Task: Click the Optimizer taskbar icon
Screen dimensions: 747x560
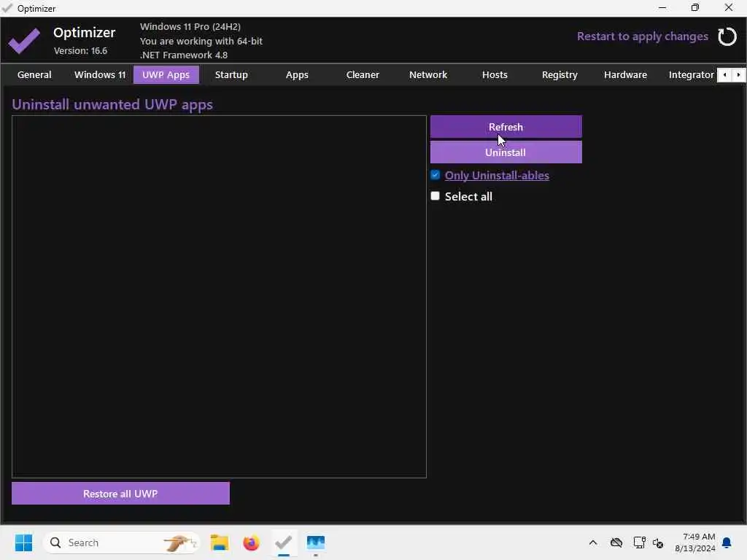Action: [284, 542]
